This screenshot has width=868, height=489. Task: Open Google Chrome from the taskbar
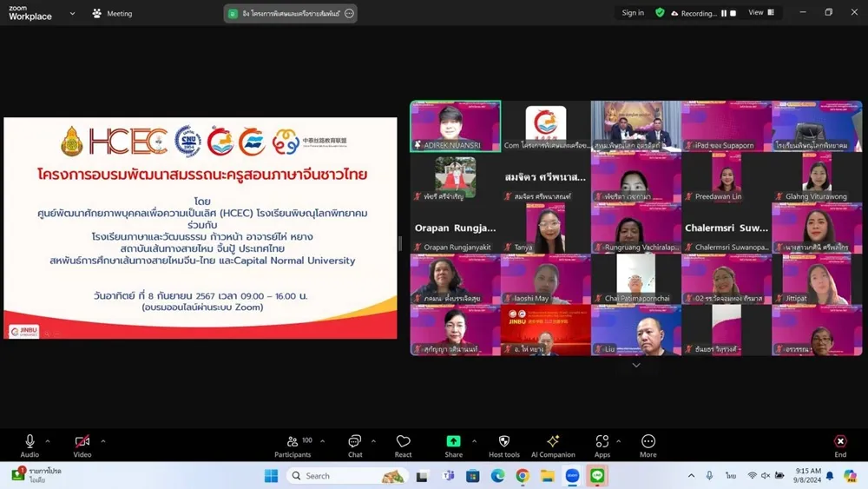click(523, 476)
